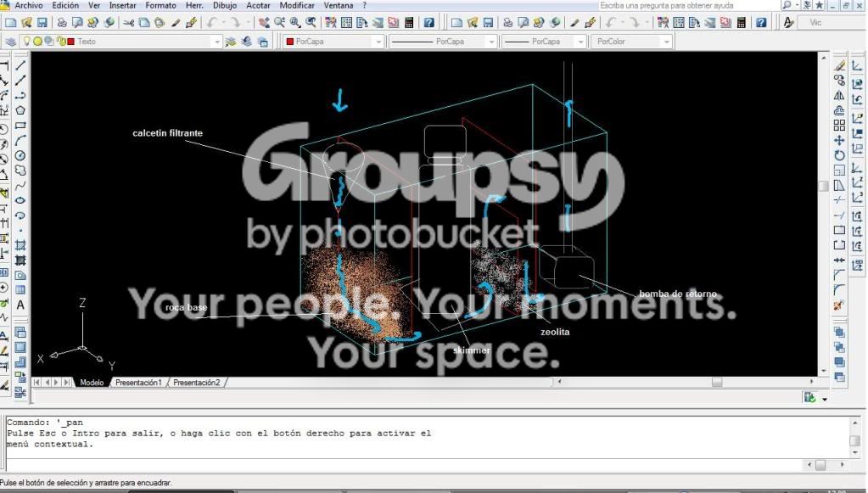Click the drawing area horizontal scrollbar thumb
Screen dimensions: 868x493
click(717, 382)
